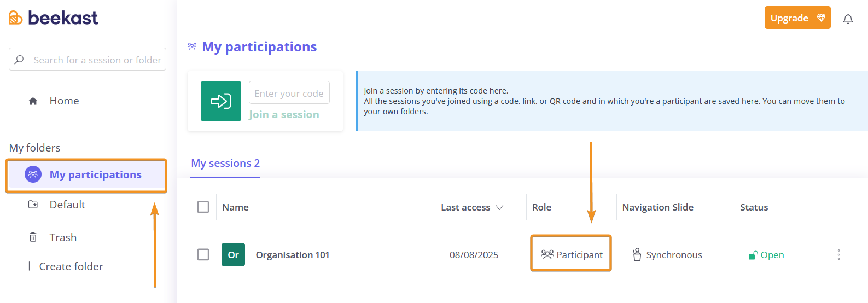Click the Home house icon
This screenshot has width=868, height=303.
pos(33,101)
